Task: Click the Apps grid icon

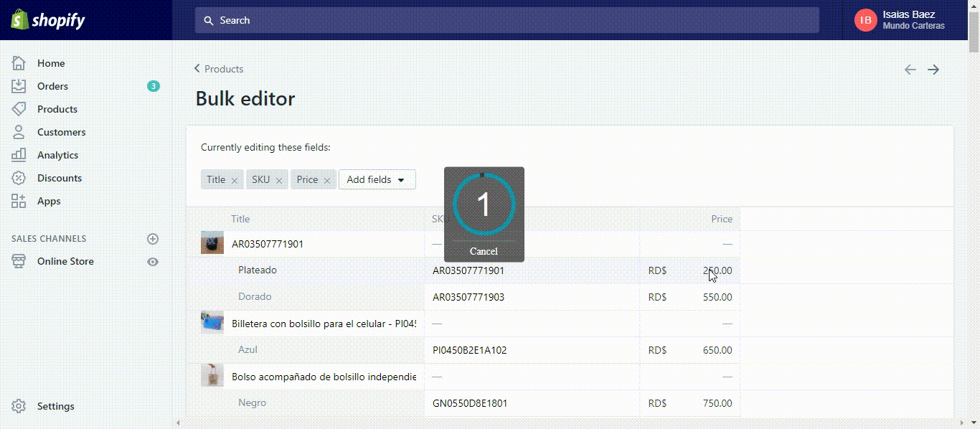Action: [x=19, y=201]
